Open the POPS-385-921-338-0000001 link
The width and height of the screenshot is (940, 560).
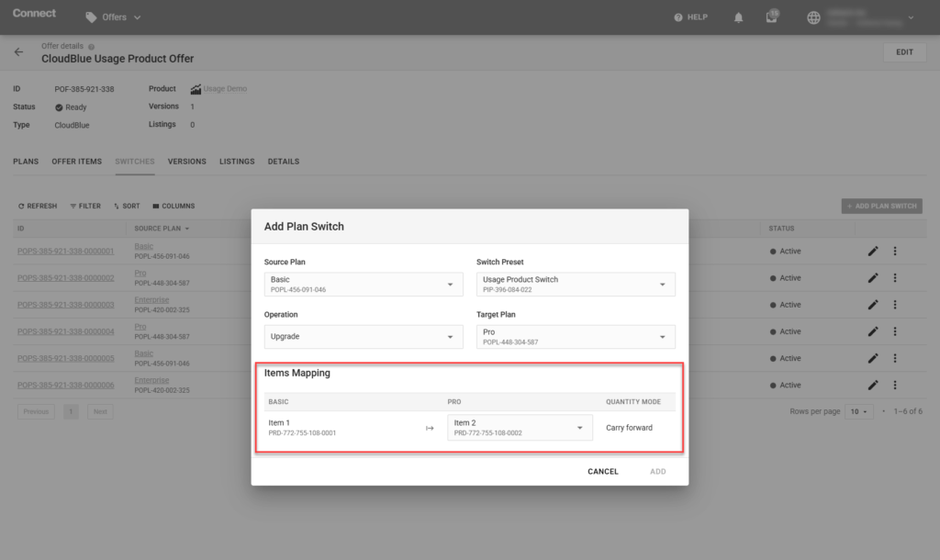point(65,252)
